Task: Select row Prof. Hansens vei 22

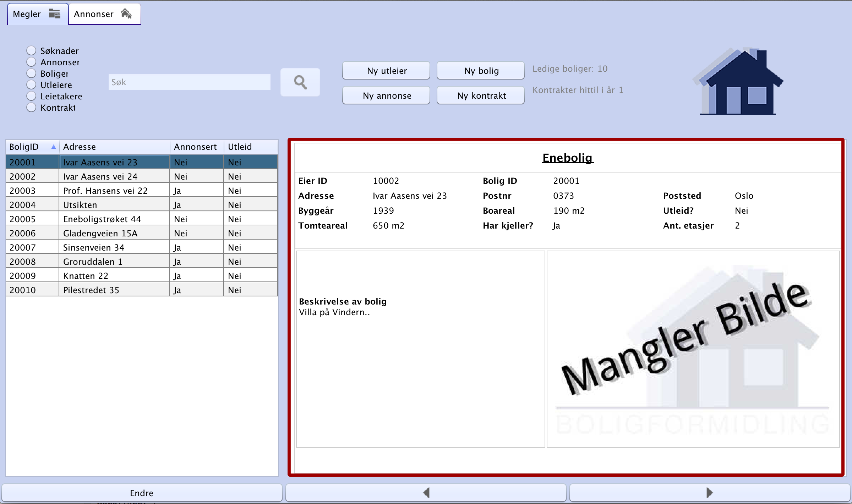Action: click(142, 191)
